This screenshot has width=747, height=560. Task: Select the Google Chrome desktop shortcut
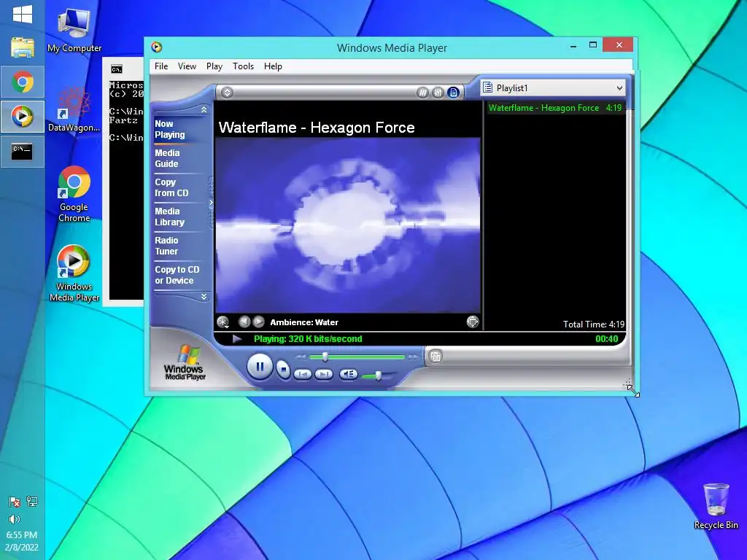(x=74, y=194)
